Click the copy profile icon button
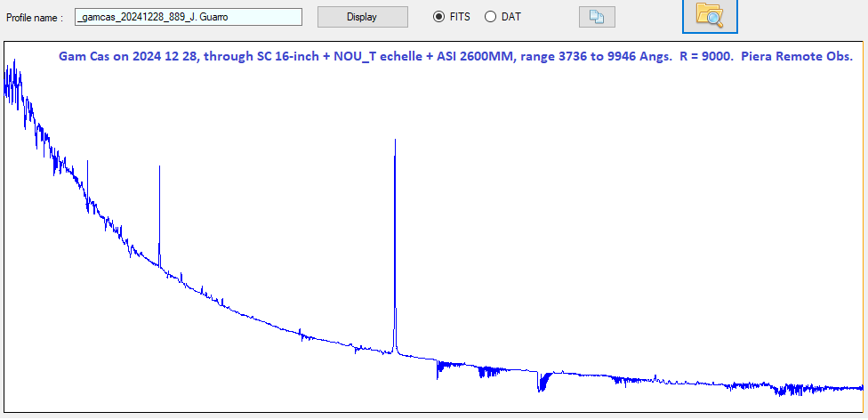868x420 pixels. 596,17
